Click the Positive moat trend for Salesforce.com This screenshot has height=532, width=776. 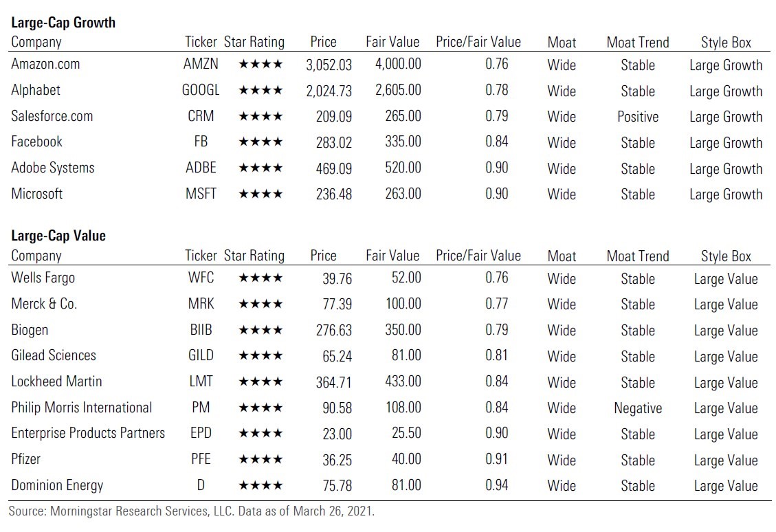(x=638, y=117)
